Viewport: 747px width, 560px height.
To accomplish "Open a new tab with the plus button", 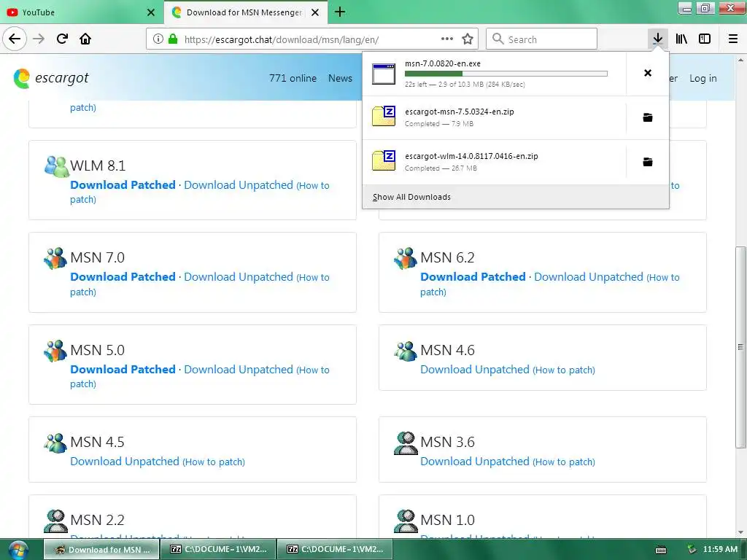I will [340, 12].
